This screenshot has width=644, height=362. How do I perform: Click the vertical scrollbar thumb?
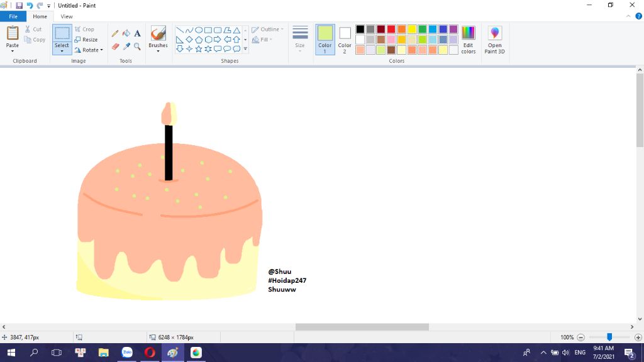pyautogui.click(x=640, y=111)
